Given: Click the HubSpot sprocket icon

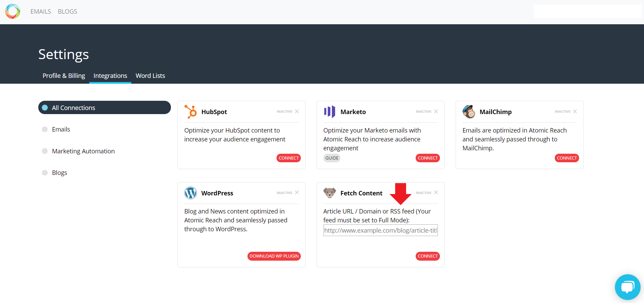Looking at the screenshot, I should point(191,112).
